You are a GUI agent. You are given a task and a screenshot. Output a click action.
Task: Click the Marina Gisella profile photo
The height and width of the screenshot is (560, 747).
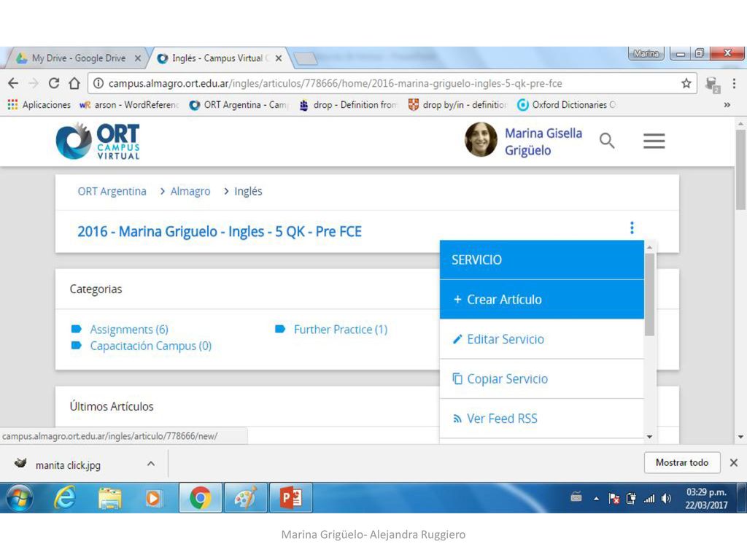(481, 139)
